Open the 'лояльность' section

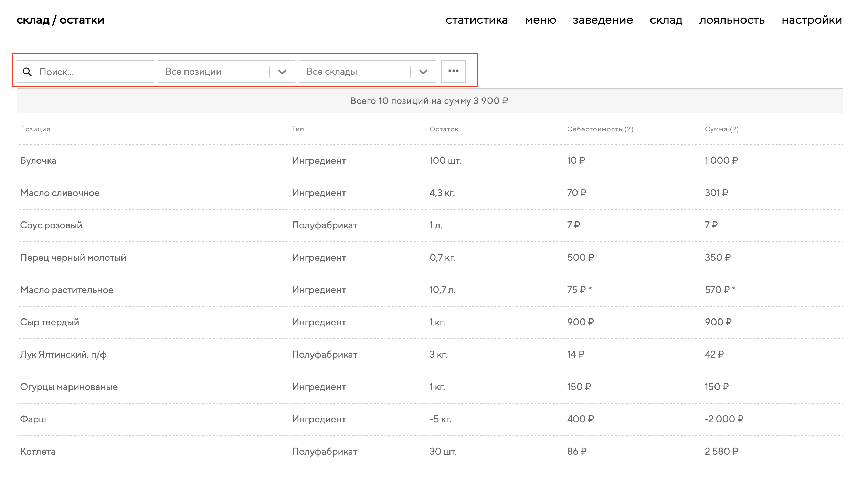tap(732, 20)
